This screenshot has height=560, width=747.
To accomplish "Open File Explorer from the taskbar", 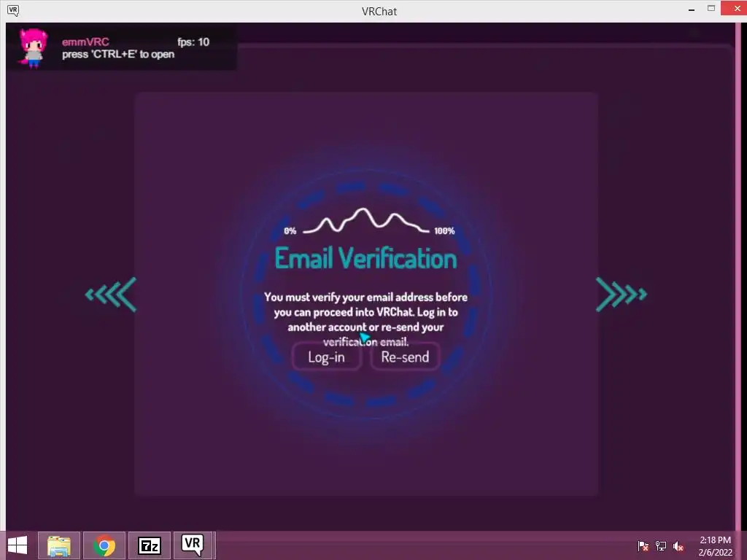I will [59, 545].
